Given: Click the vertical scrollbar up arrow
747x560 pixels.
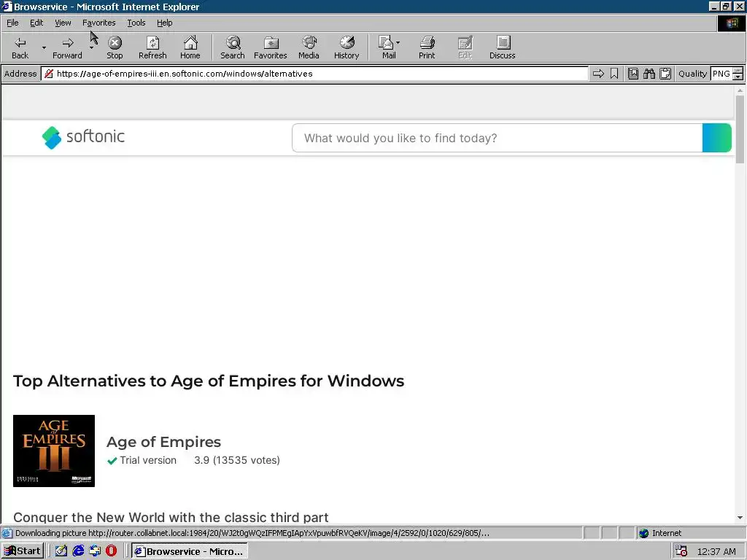Looking at the screenshot, I should click(x=740, y=90).
